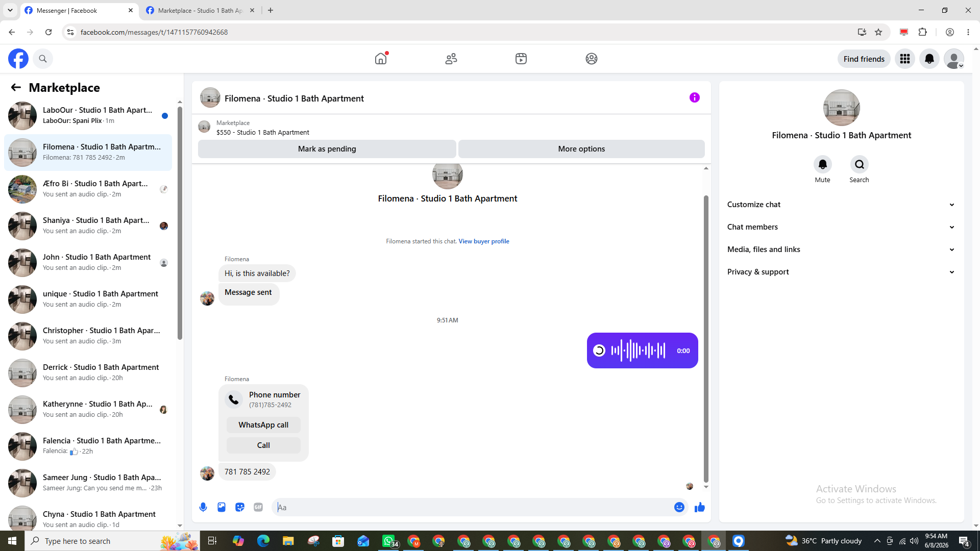Click Find friends button
The height and width of the screenshot is (551, 980).
[864, 59]
